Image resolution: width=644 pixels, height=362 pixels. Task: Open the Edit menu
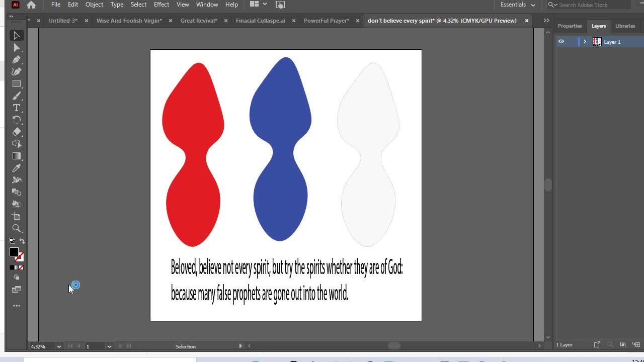tap(73, 5)
